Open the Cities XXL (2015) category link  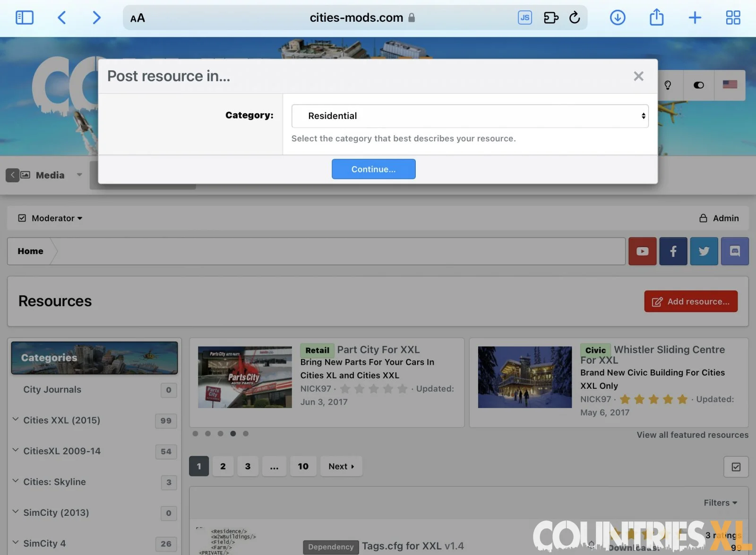[61, 420]
